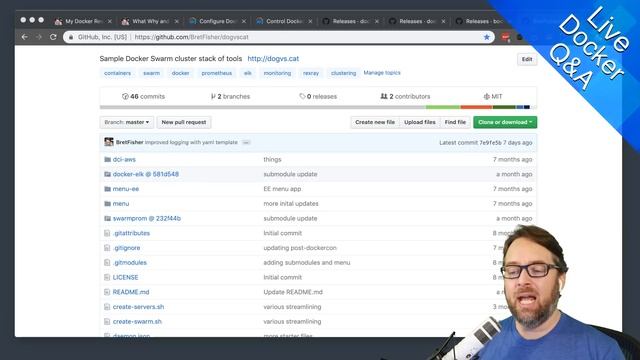This screenshot has width=640, height=360.
Task: Bookmark the page with the star icon
Action: click(x=487, y=37)
